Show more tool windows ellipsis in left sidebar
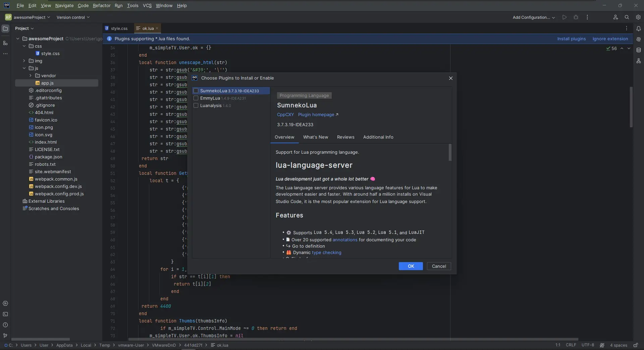Image resolution: width=644 pixels, height=350 pixels. pyautogui.click(x=5, y=54)
